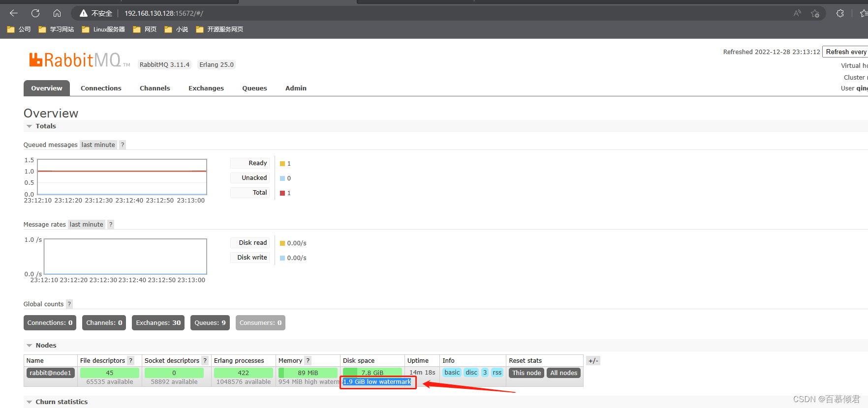Change Message rates last minute range
868x408 pixels.
pyautogui.click(x=87, y=224)
